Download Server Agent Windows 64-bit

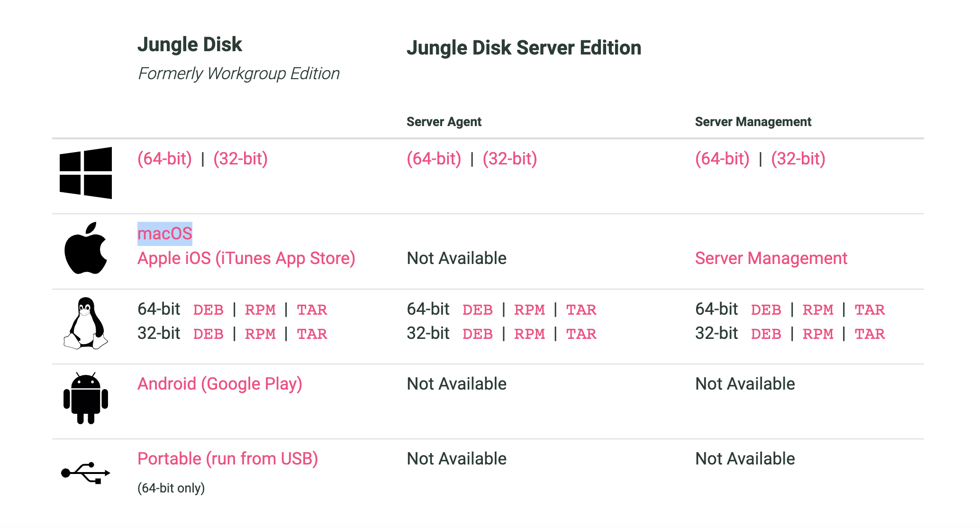pos(434,158)
